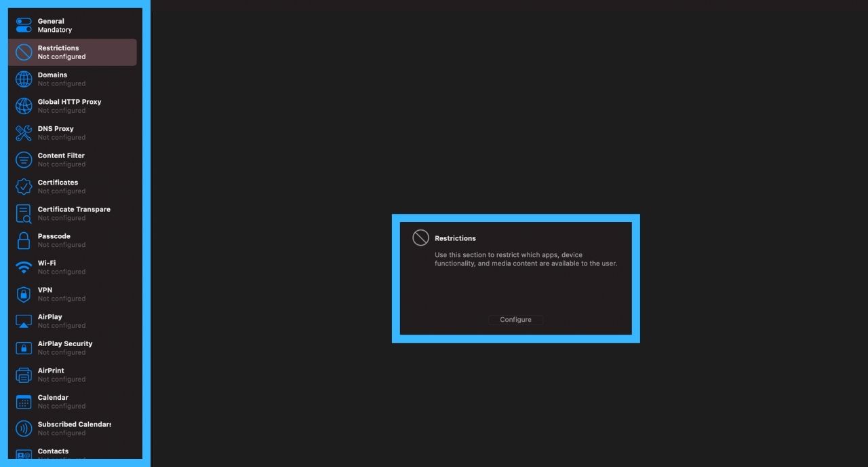Click the Restrictions icon in the center panel

pos(420,238)
